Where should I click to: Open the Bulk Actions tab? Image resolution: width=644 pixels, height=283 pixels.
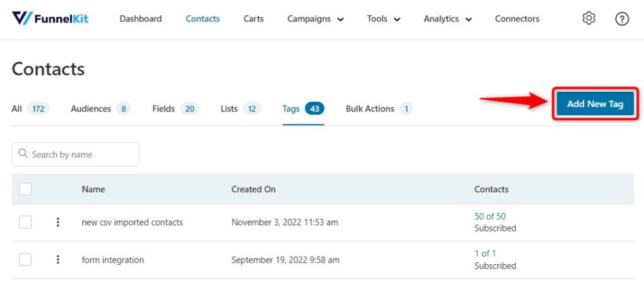(379, 109)
